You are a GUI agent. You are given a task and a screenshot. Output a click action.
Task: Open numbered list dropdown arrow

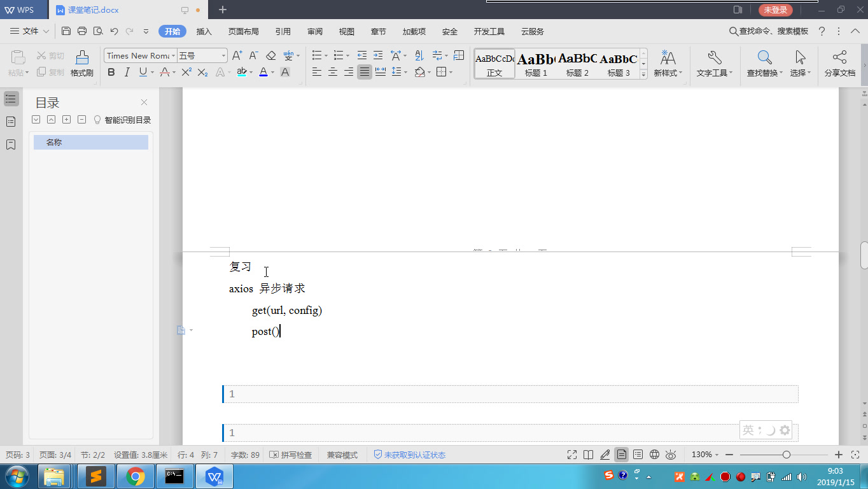tap(347, 55)
